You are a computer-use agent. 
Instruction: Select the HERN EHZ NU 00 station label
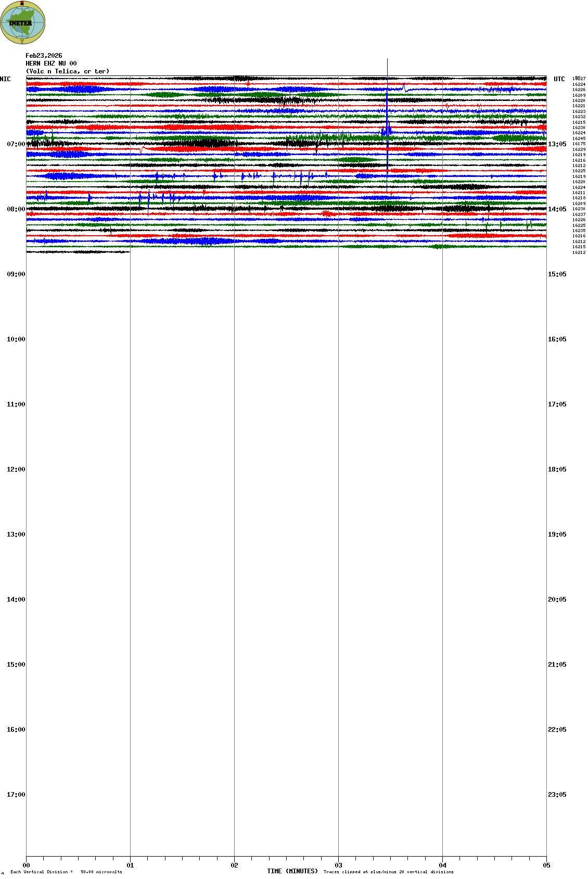(x=51, y=63)
